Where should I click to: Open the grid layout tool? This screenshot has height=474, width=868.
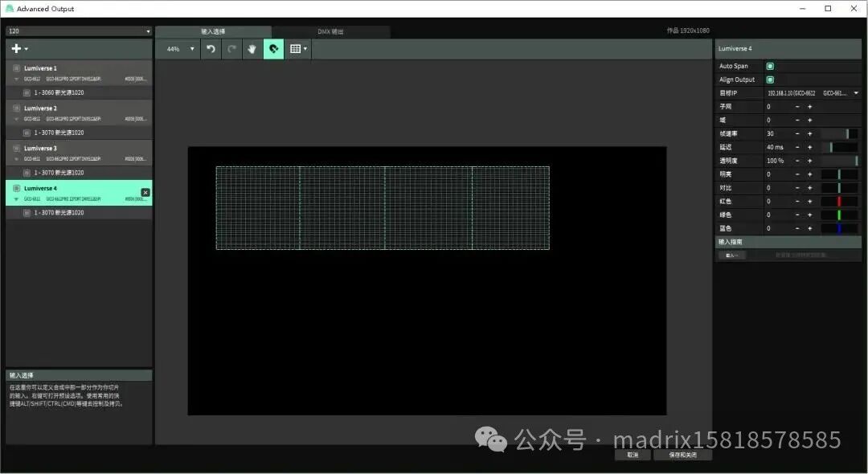pos(294,49)
